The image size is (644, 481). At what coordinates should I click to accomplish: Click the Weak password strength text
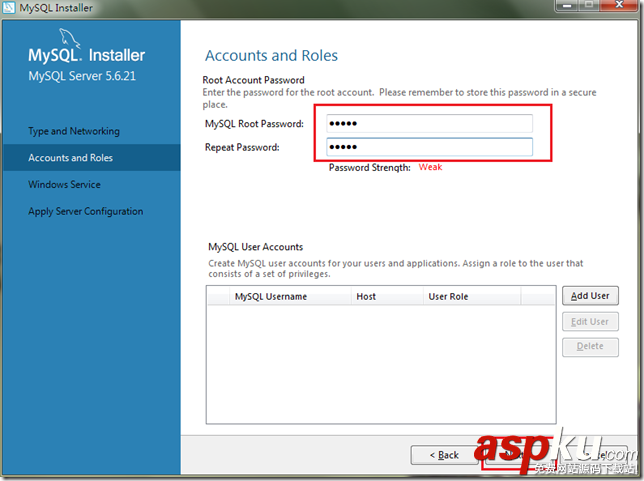click(x=430, y=167)
